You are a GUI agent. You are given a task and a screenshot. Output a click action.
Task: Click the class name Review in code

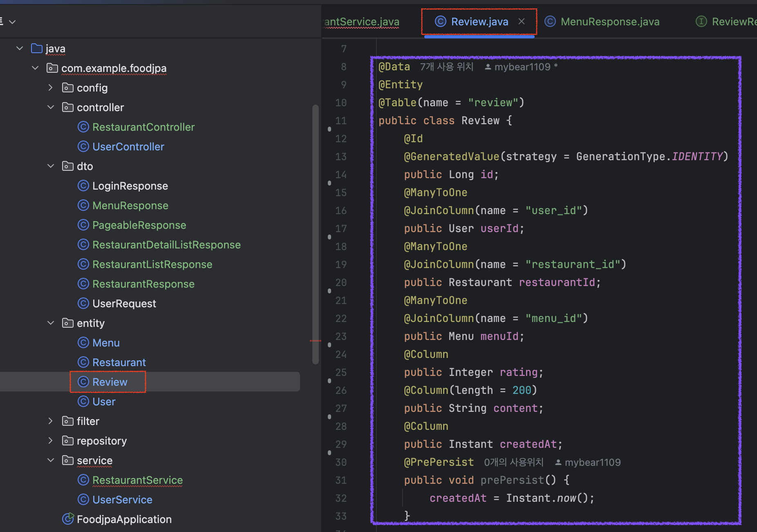[480, 121]
